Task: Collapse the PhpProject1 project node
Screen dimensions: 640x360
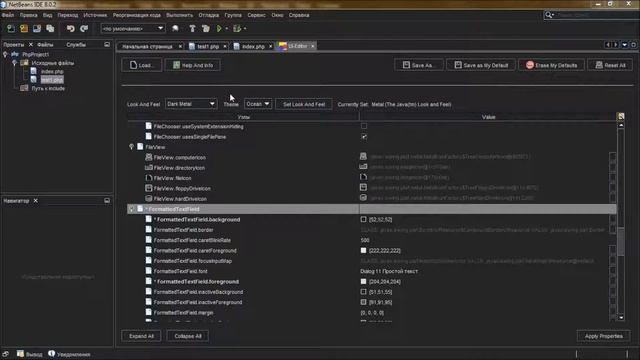Action: coord(5,54)
